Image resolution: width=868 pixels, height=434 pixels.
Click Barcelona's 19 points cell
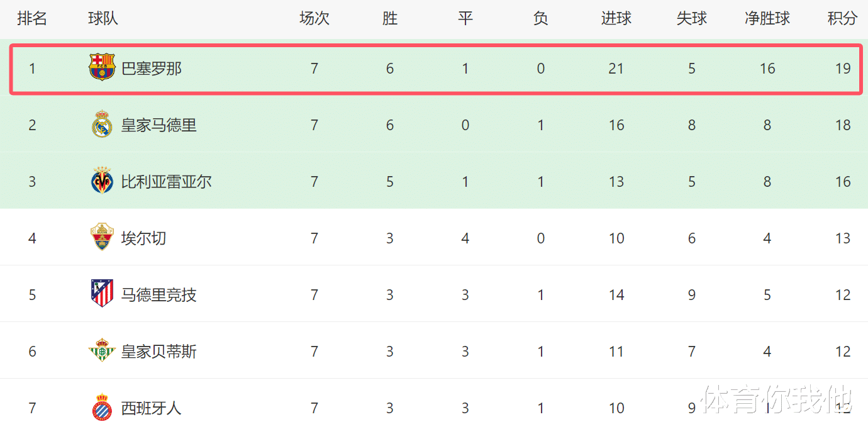click(x=843, y=69)
